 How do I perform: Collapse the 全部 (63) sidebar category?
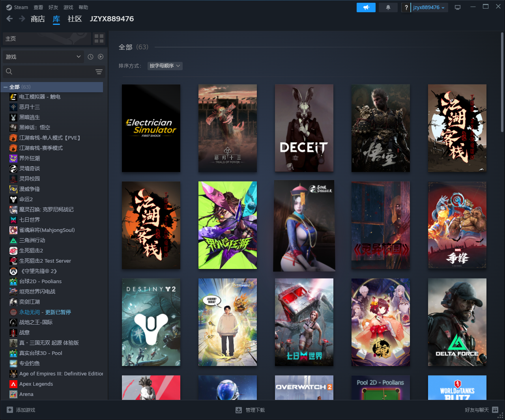[6, 87]
